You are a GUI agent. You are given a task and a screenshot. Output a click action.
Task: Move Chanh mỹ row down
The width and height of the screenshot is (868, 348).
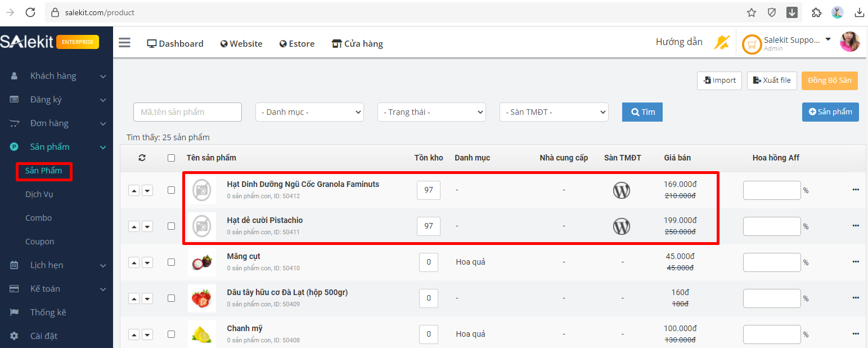pyautogui.click(x=147, y=334)
